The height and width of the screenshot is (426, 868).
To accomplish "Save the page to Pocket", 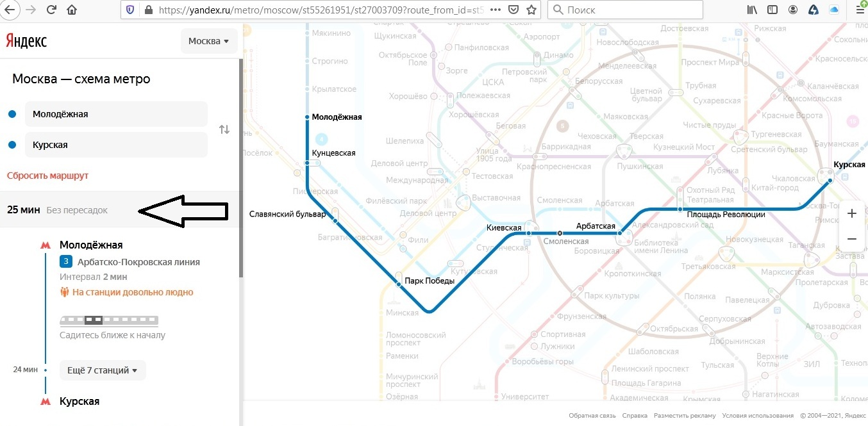I will click(513, 10).
